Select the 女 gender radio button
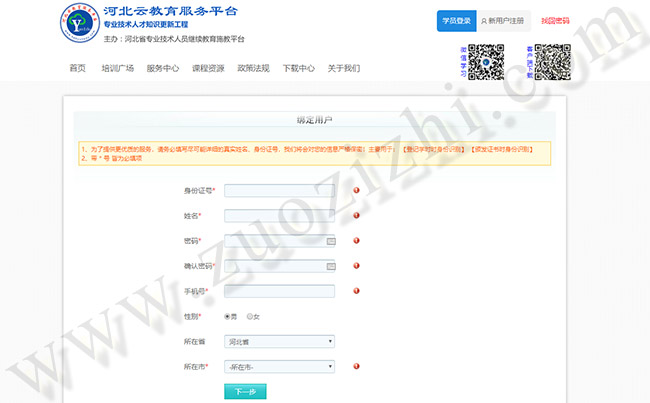This screenshot has width=650, height=403. (249, 316)
